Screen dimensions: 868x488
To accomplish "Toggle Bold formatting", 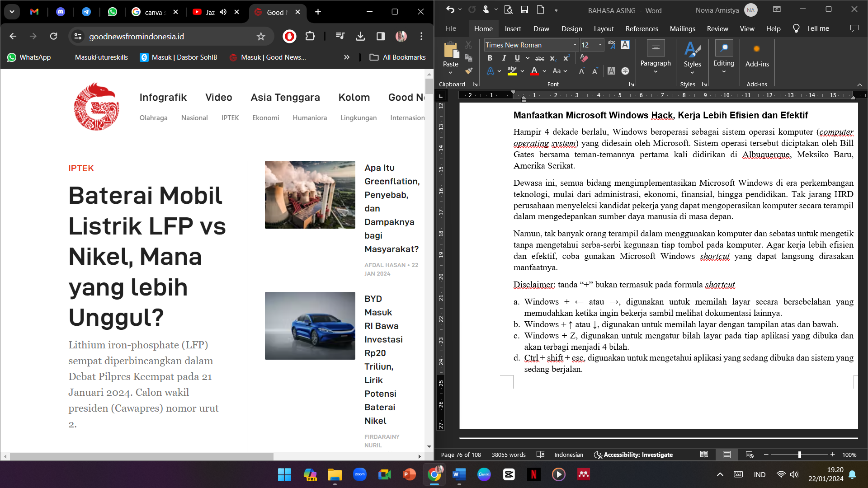I will (490, 58).
